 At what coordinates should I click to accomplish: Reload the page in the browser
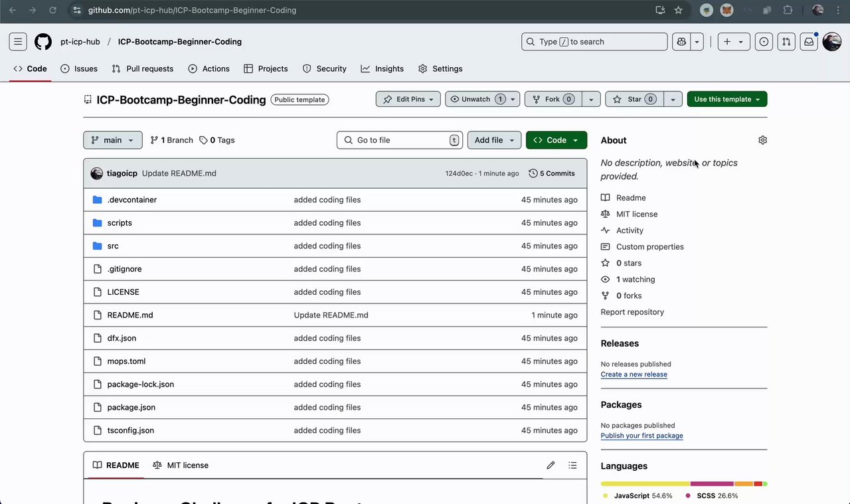(53, 11)
